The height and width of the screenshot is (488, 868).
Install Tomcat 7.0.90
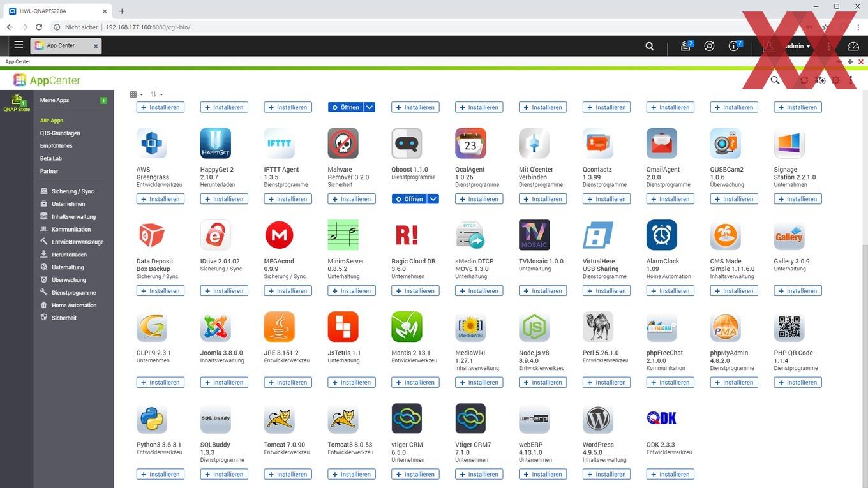coord(288,474)
